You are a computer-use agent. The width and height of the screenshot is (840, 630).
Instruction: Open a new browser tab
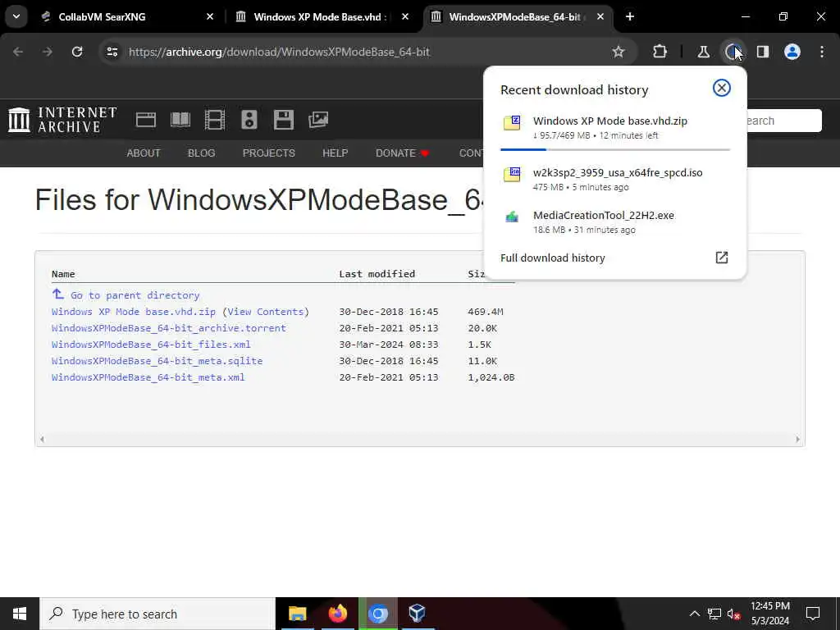coord(630,16)
